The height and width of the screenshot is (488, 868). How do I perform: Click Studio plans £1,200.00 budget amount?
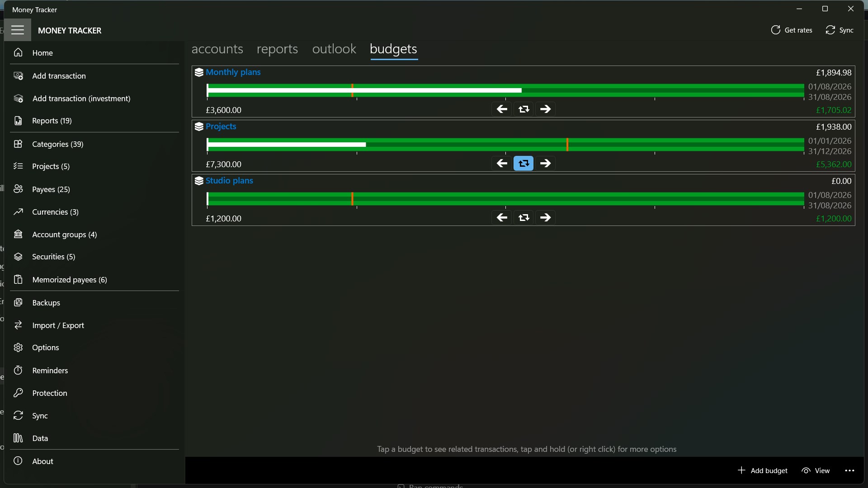coord(223,219)
